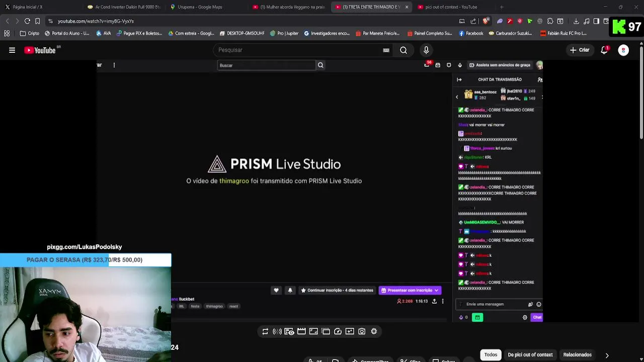The image size is (644, 362).
Task: Switch to Mulher aborda Veggano tab
Action: [289, 7]
